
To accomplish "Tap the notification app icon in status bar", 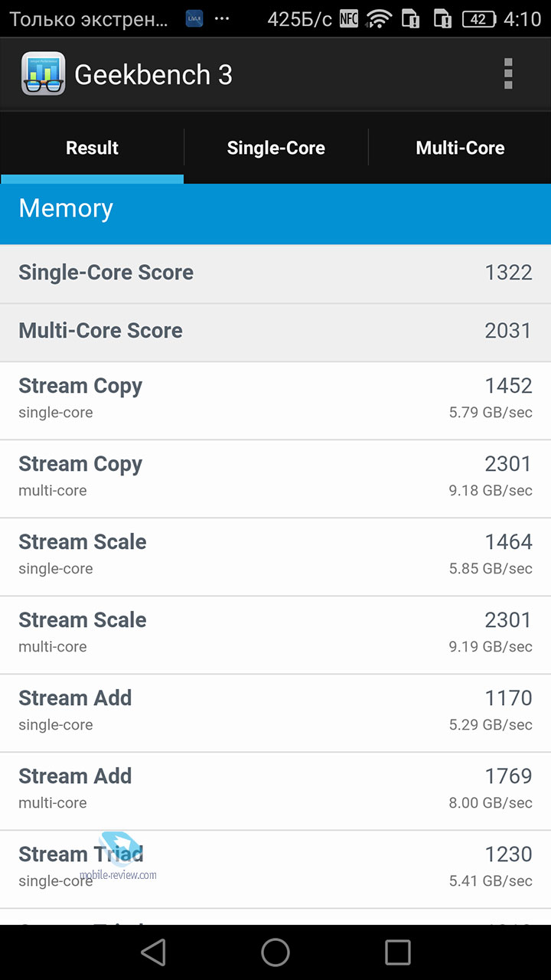I will [194, 18].
